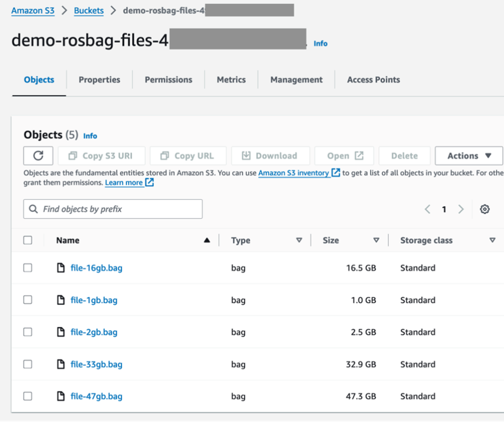
Task: Open file-1gb.bag object link
Action: 94,300
